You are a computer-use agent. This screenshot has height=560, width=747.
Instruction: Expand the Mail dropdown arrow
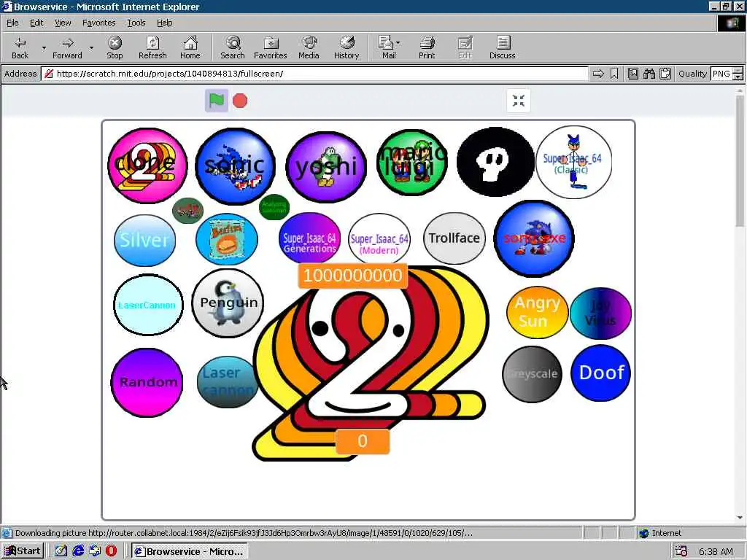[x=398, y=43]
